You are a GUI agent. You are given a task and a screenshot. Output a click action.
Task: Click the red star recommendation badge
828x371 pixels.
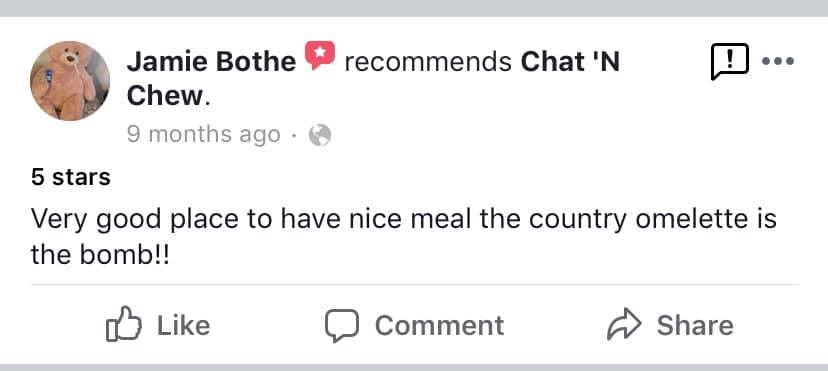pyautogui.click(x=320, y=56)
